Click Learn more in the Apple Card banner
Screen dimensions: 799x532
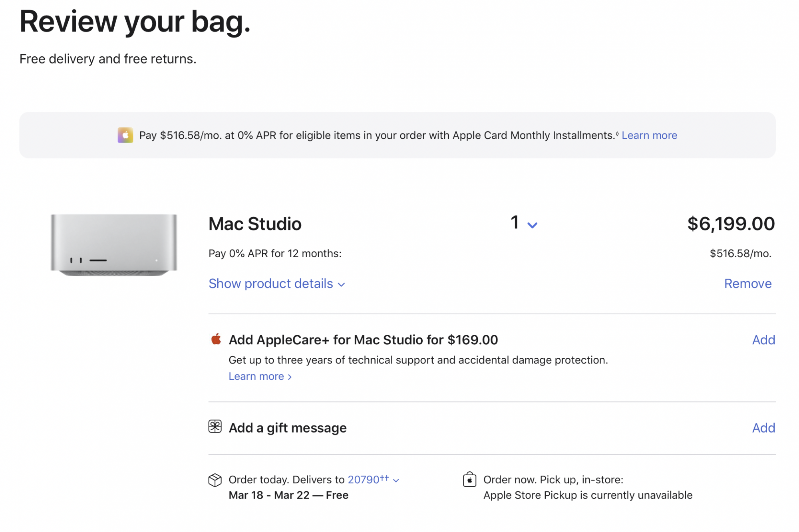[x=649, y=135]
